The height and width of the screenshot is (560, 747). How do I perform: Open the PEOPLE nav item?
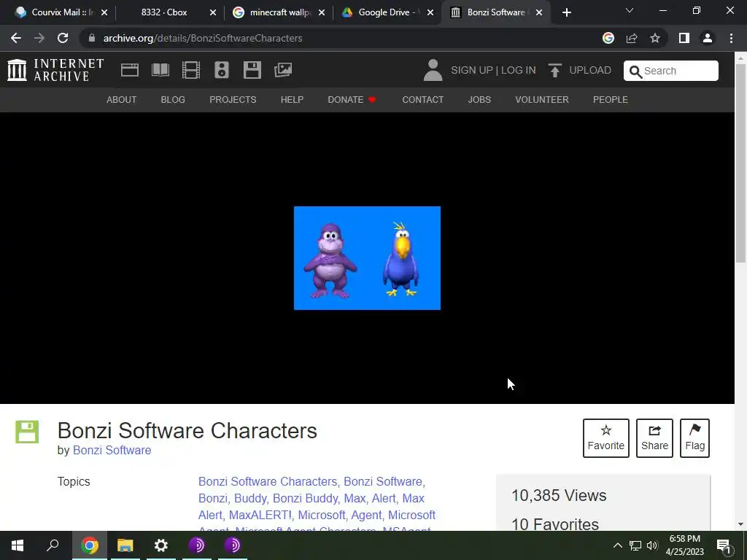coord(611,99)
